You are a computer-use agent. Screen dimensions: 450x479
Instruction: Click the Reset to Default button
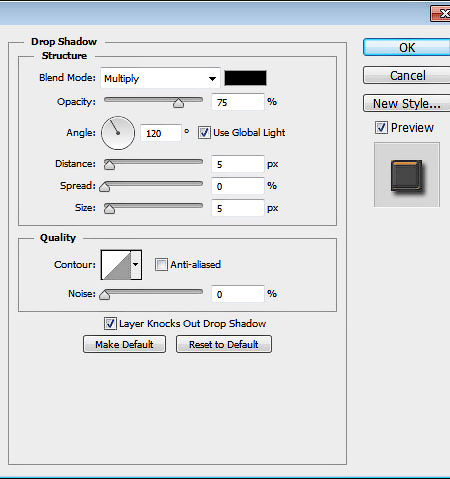click(224, 344)
